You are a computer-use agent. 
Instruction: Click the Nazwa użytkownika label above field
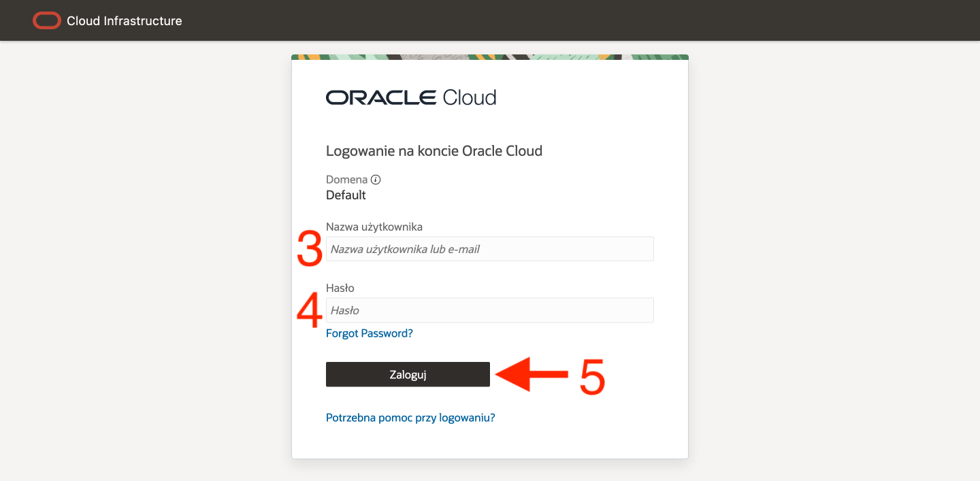374,227
